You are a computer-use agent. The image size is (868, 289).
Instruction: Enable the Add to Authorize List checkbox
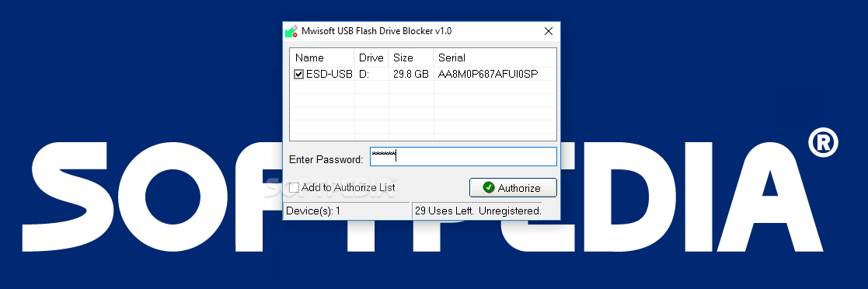click(x=294, y=188)
